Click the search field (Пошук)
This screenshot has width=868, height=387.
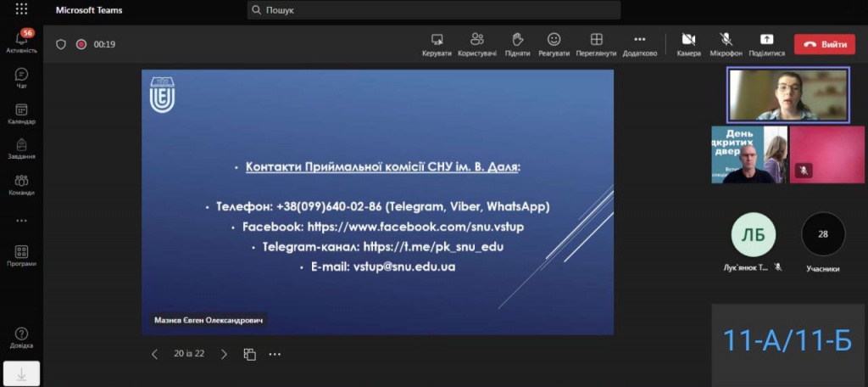click(x=434, y=10)
